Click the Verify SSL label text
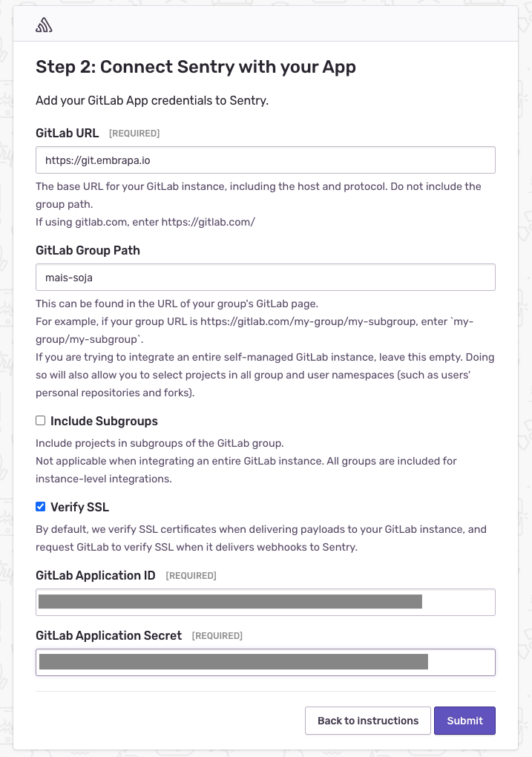Screen dimensions: 532x757 click(x=79, y=507)
